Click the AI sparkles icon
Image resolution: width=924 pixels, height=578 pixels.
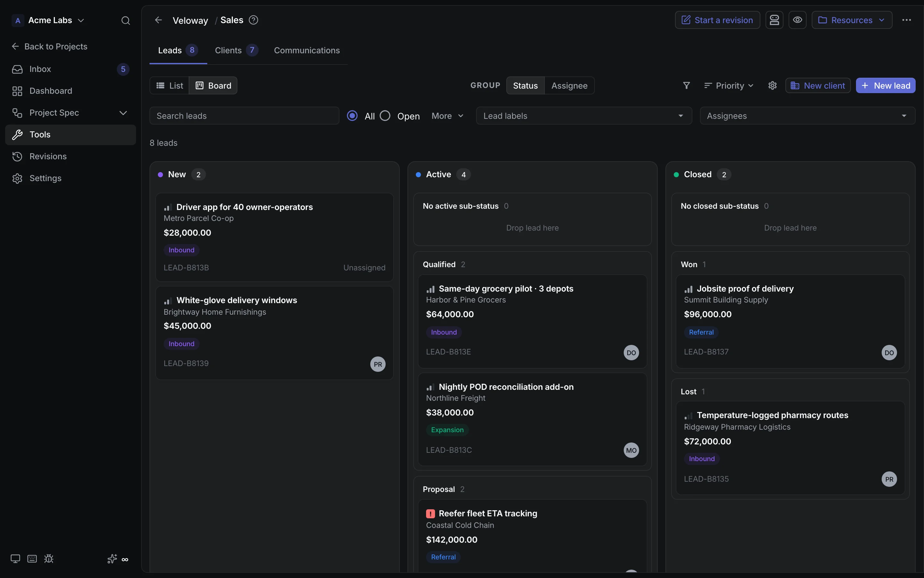(112, 559)
